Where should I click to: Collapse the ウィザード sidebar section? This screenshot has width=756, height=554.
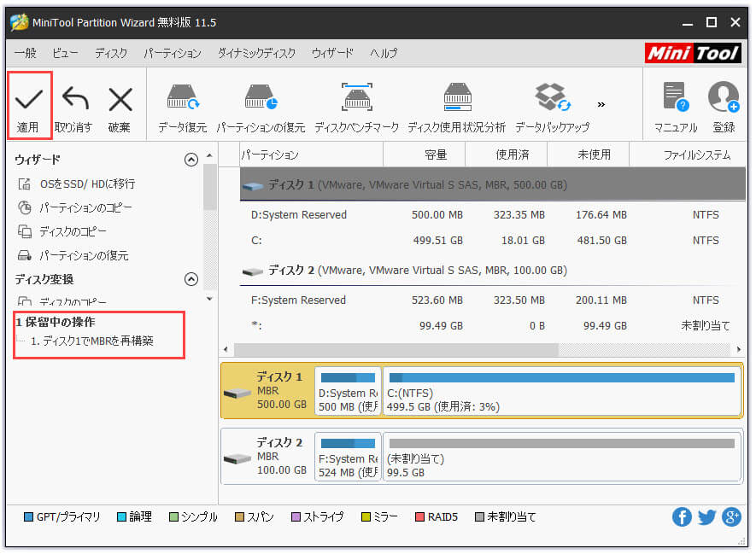(x=191, y=160)
